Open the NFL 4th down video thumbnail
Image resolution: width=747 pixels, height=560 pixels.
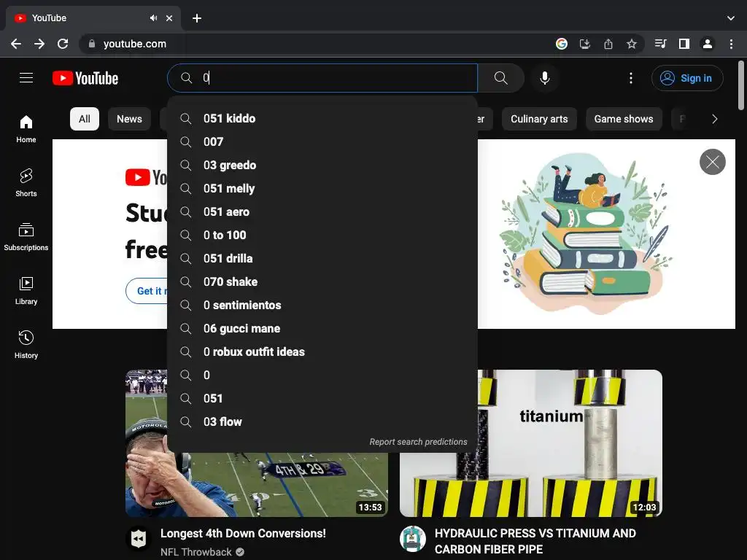pos(256,485)
